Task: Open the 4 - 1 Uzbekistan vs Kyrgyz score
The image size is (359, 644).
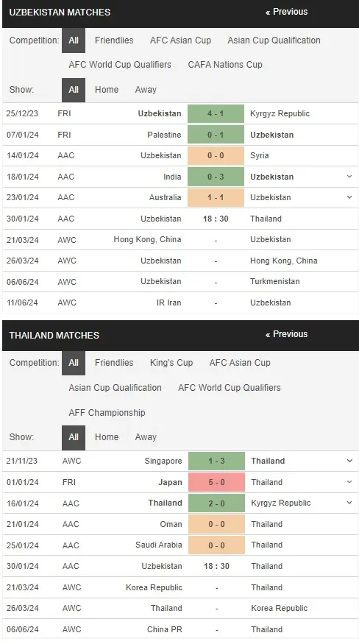Action: [x=216, y=114]
